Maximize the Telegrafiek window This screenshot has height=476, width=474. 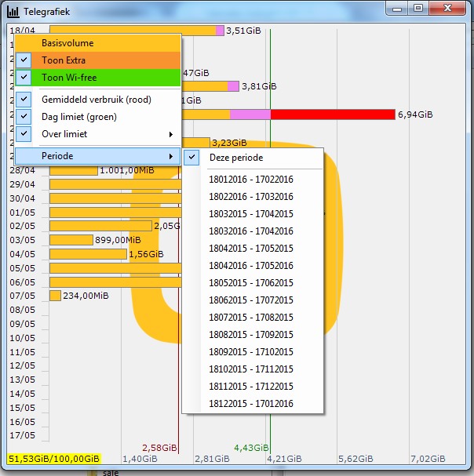click(x=418, y=8)
